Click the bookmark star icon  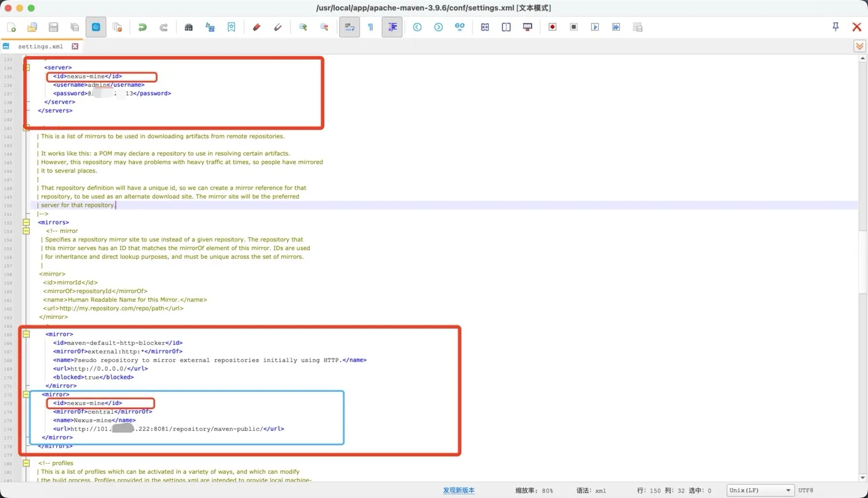(231, 27)
